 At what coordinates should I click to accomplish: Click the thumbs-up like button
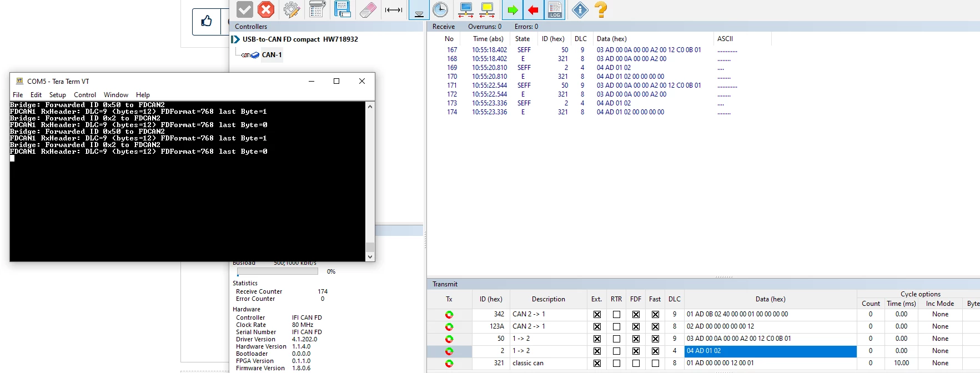point(207,22)
